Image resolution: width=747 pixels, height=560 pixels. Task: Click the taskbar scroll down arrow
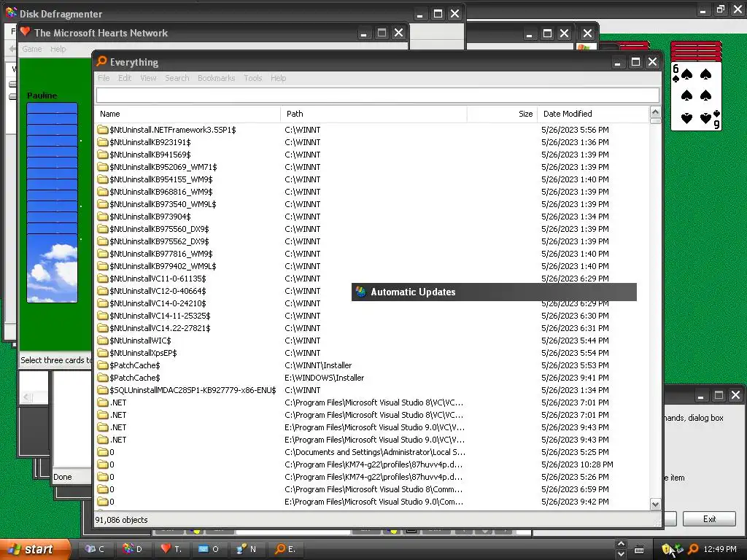coord(622,554)
